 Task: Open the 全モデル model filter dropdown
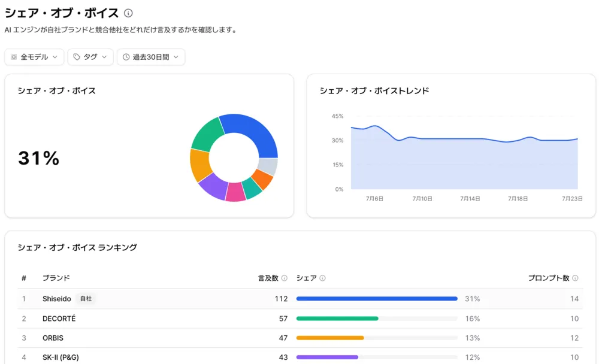click(34, 57)
